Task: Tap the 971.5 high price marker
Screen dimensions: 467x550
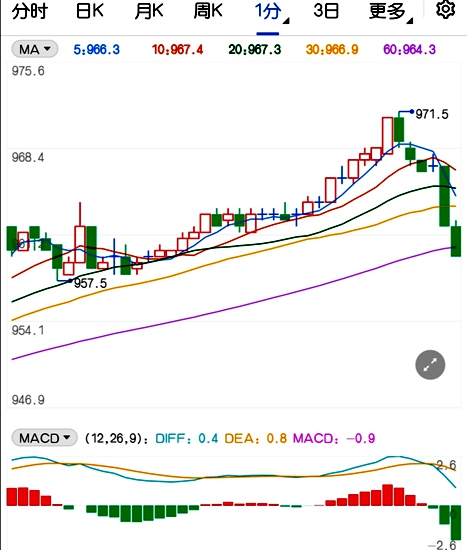Action: 432,114
